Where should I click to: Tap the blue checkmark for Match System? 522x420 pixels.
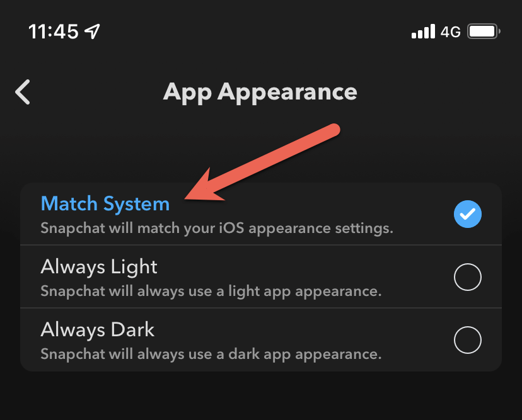[467, 214]
